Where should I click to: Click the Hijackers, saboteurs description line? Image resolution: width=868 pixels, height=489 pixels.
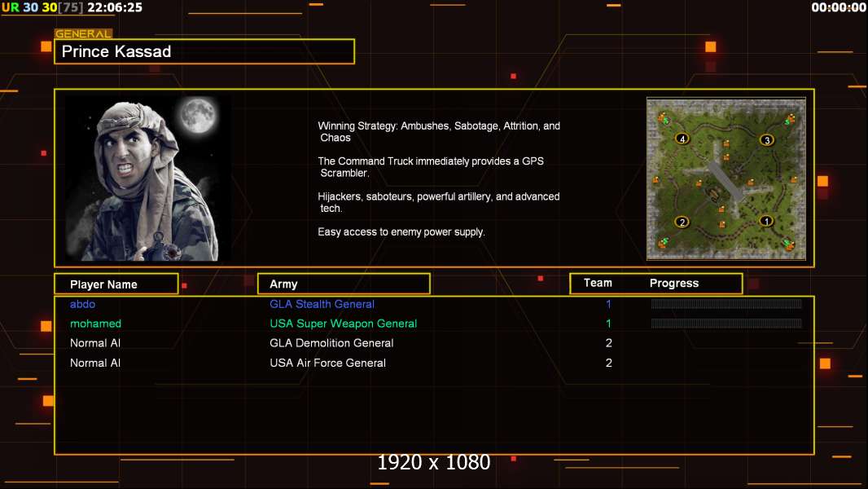pyautogui.click(x=439, y=203)
